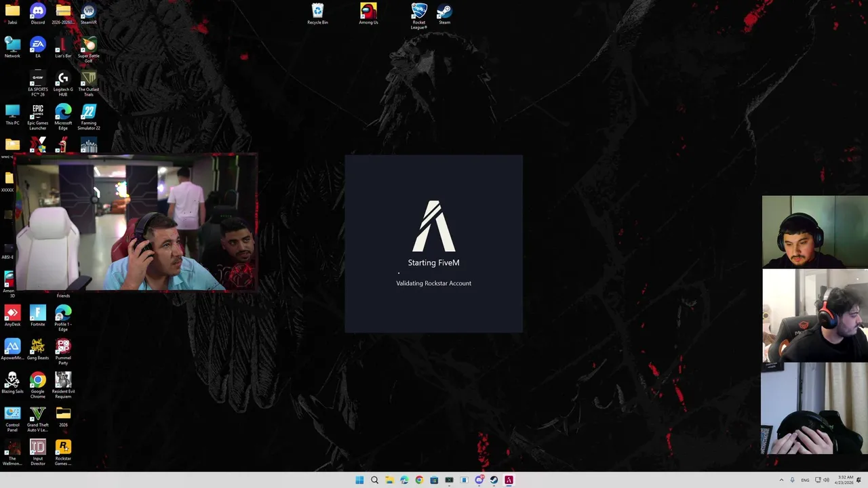
Task: Switch to Discord in the taskbar
Action: click(479, 480)
